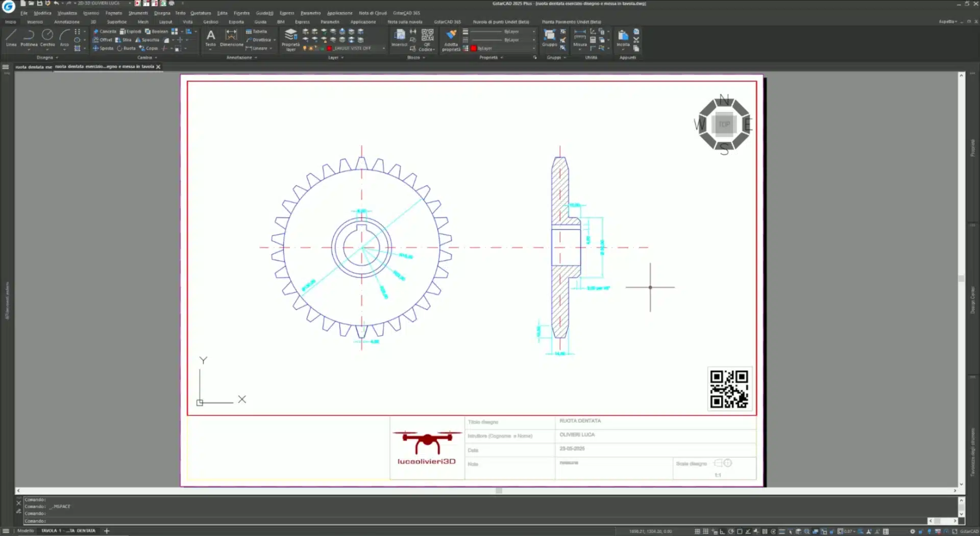Click the Gruppo icon
The image size is (980, 536).
pos(549,38)
